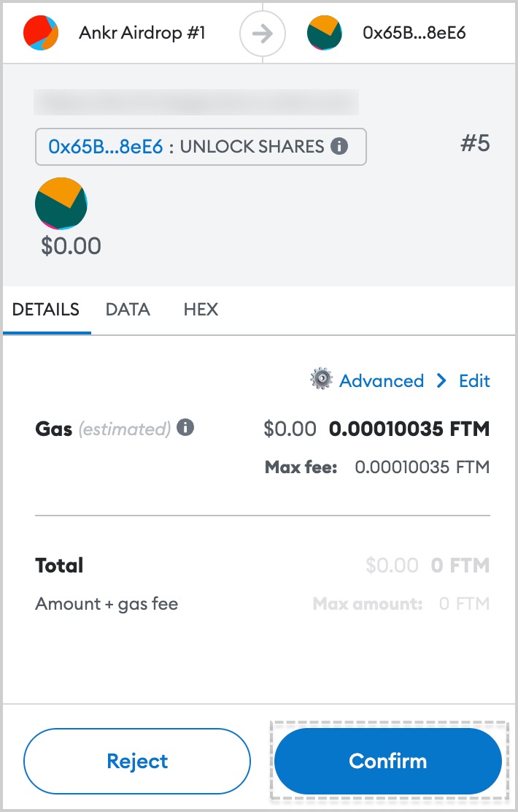Confirm the transaction
This screenshot has height=812, width=518.
coord(388,761)
